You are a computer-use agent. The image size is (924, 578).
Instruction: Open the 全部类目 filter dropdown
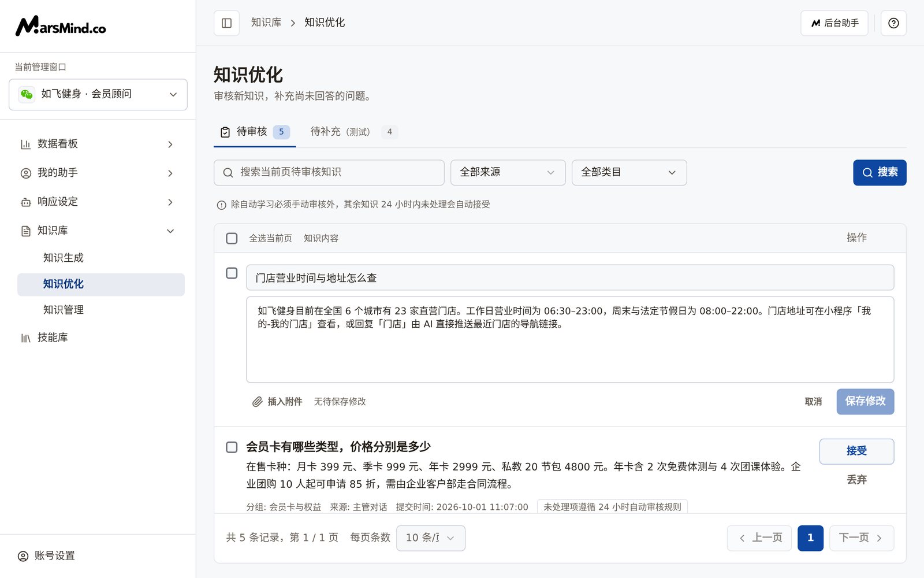coord(629,172)
